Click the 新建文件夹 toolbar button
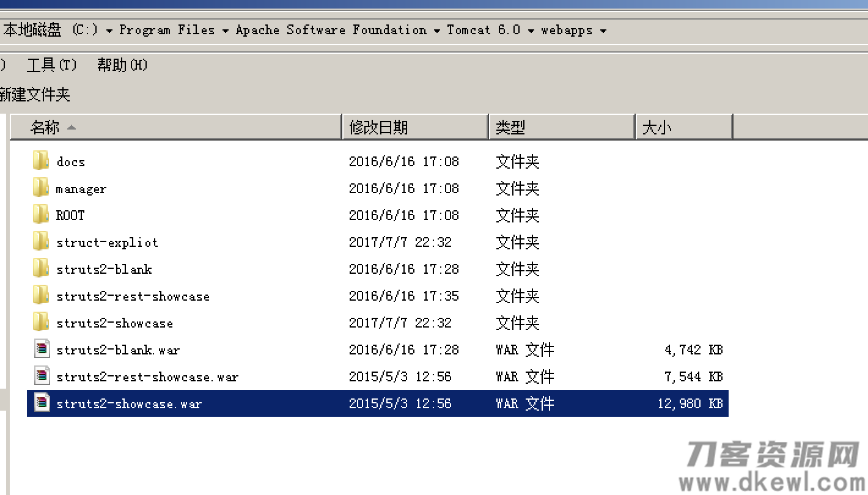The height and width of the screenshot is (495, 868). pos(34,94)
